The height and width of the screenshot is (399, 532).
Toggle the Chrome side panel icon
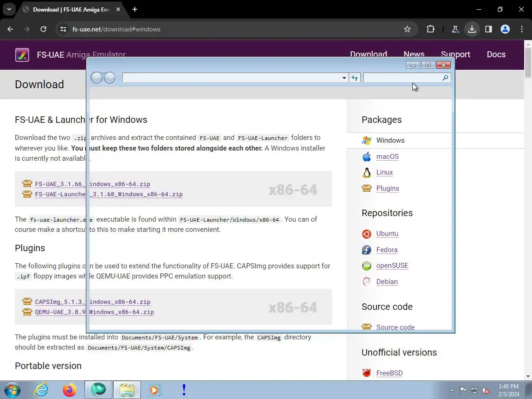[488, 29]
